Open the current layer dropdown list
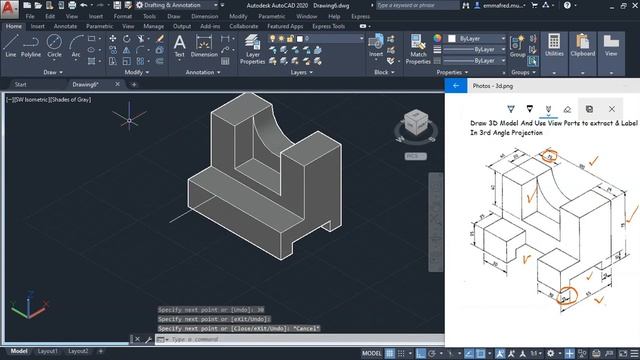 (361, 38)
